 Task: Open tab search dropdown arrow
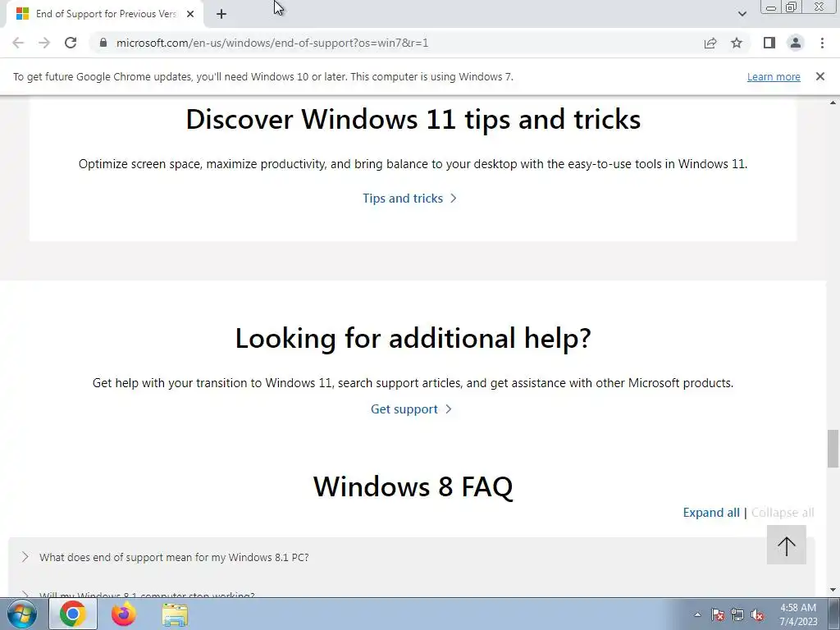742,14
